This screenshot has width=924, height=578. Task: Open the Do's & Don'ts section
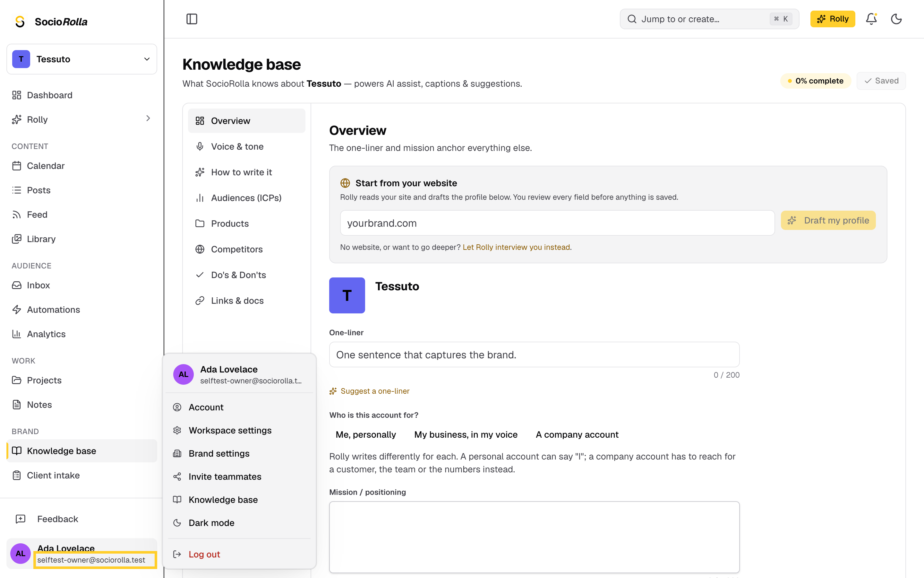pos(247,275)
